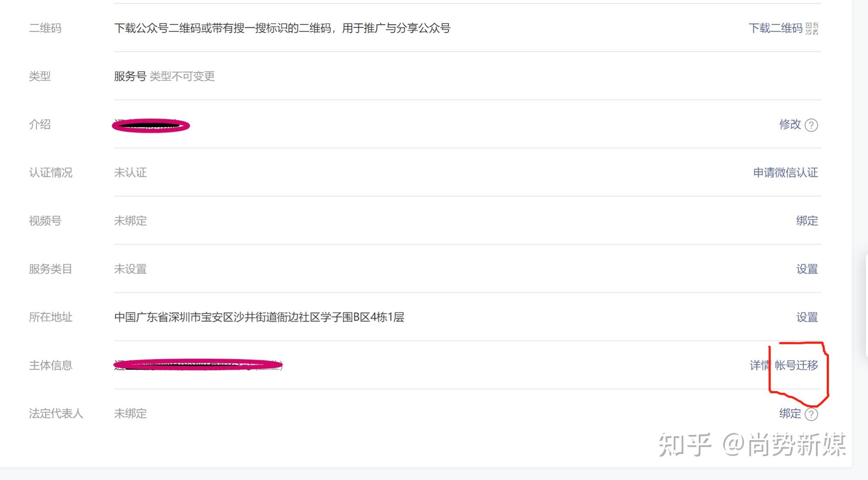Click the QR code icon beside 下载二维码

(x=812, y=29)
